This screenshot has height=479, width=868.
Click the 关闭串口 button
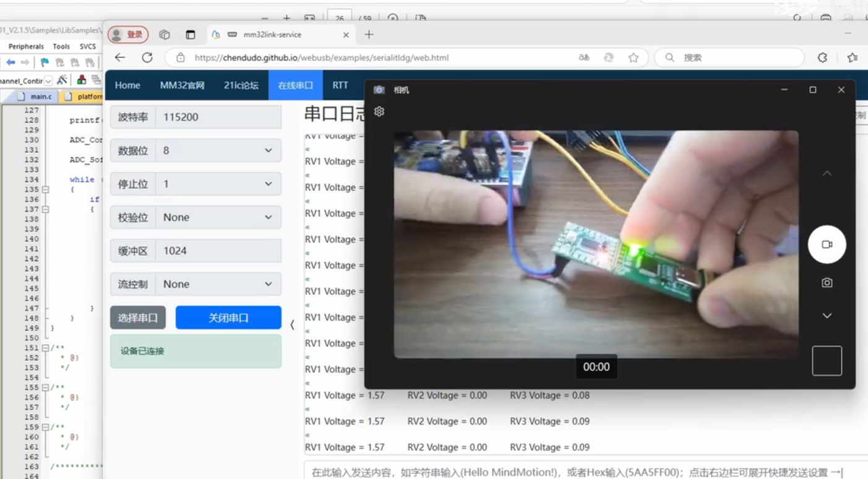coord(228,318)
